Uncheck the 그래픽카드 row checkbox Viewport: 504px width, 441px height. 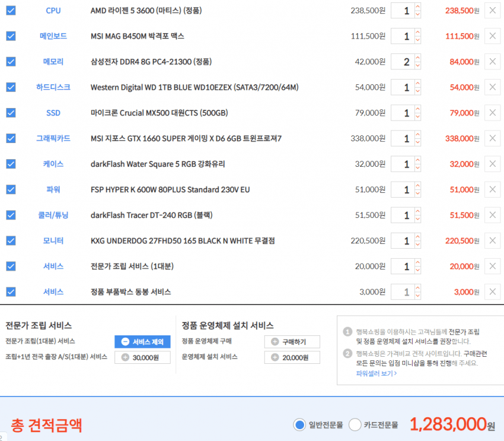(11, 138)
